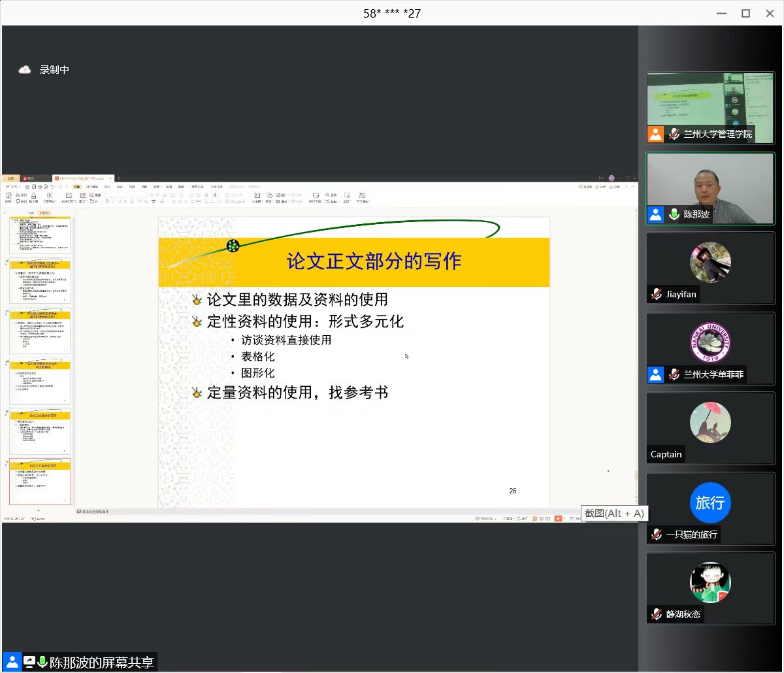Click the plus icon to add new slide
Image resolution: width=784 pixels, height=673 pixels.
(x=39, y=510)
